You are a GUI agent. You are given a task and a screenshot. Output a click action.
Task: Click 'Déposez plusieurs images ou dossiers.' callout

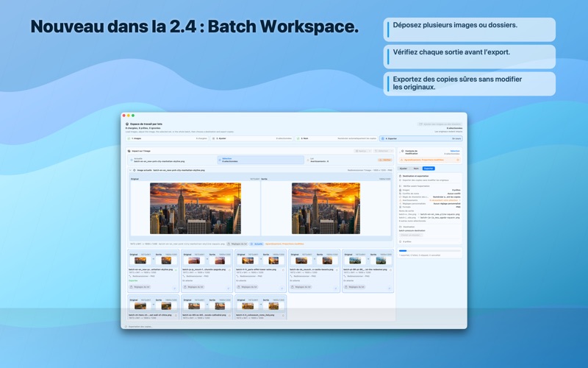pyautogui.click(x=470, y=29)
